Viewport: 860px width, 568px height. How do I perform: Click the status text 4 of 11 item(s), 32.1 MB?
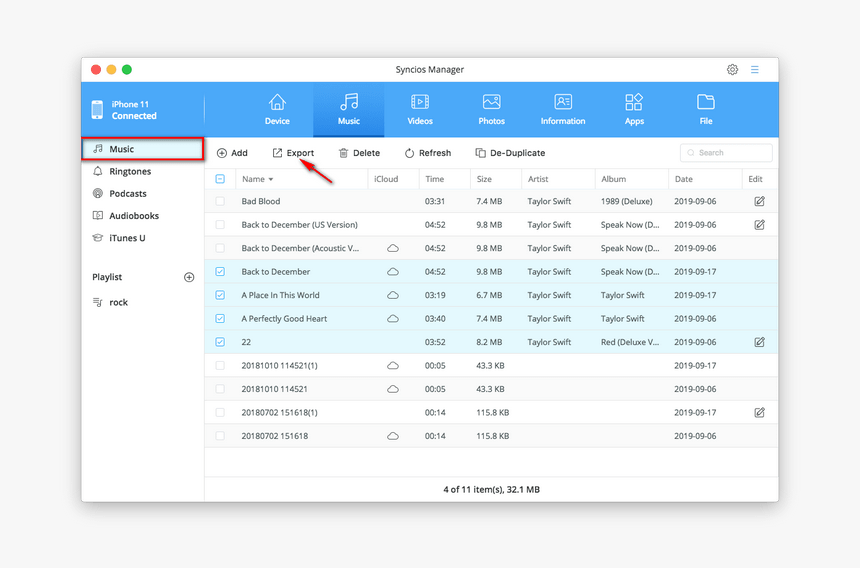tap(491, 490)
